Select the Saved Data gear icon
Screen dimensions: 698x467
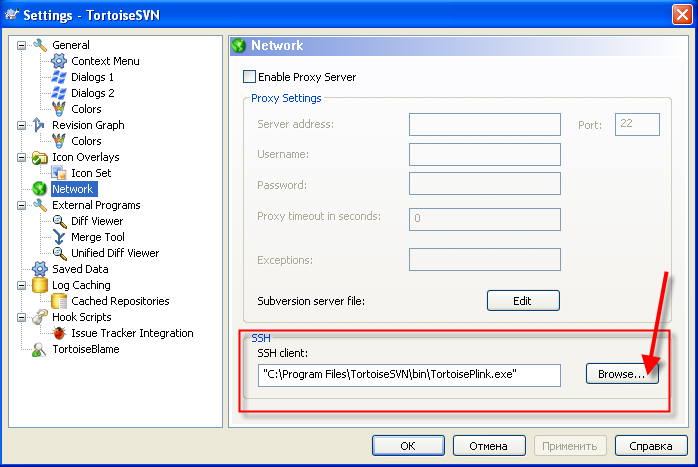[x=40, y=269]
